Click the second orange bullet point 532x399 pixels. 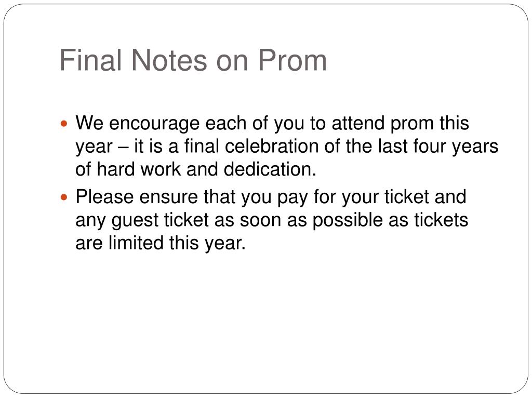coord(64,197)
